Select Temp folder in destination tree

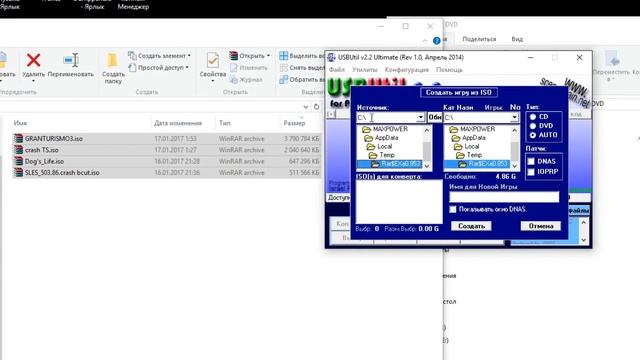click(x=469, y=155)
